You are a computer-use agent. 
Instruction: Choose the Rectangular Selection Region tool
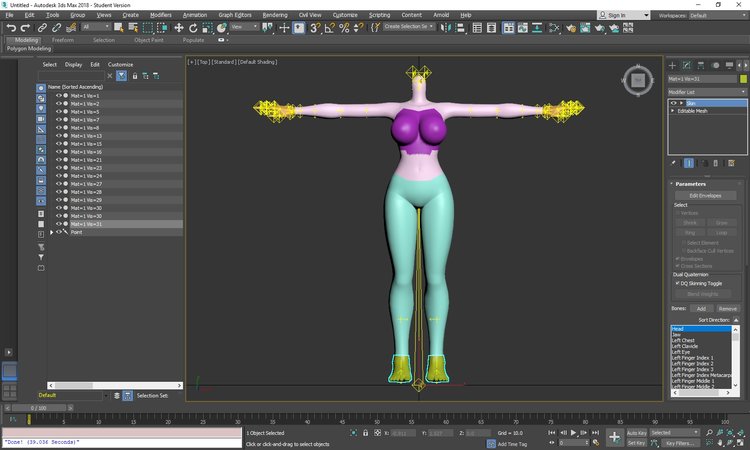[148, 28]
